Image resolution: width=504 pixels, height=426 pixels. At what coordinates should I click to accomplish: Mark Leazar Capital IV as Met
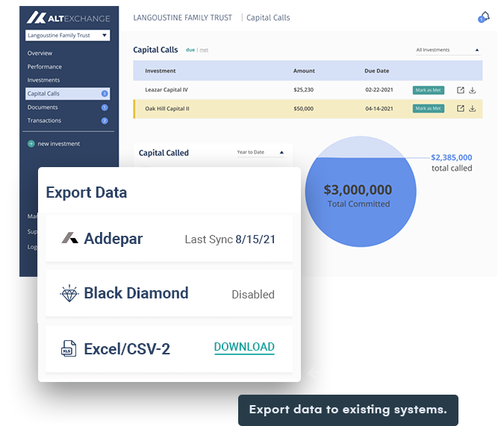429,90
